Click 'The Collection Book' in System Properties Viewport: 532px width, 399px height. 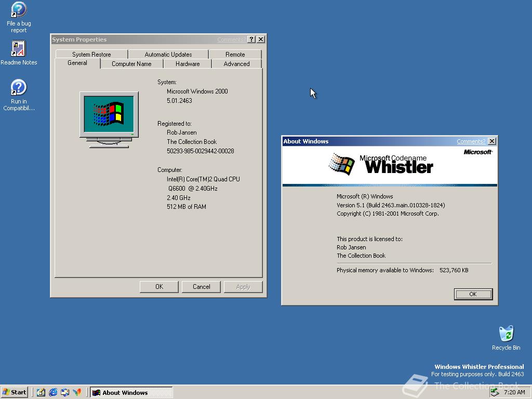[191, 142]
